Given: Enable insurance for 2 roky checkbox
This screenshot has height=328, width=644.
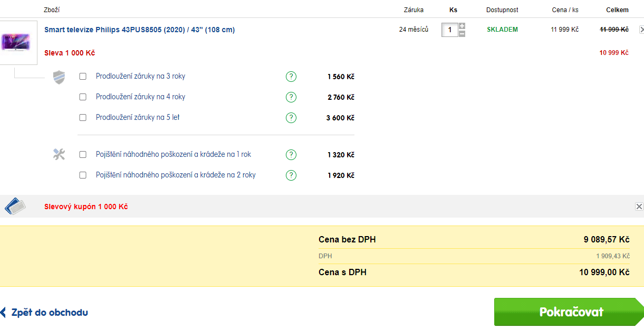Looking at the screenshot, I should (x=83, y=175).
